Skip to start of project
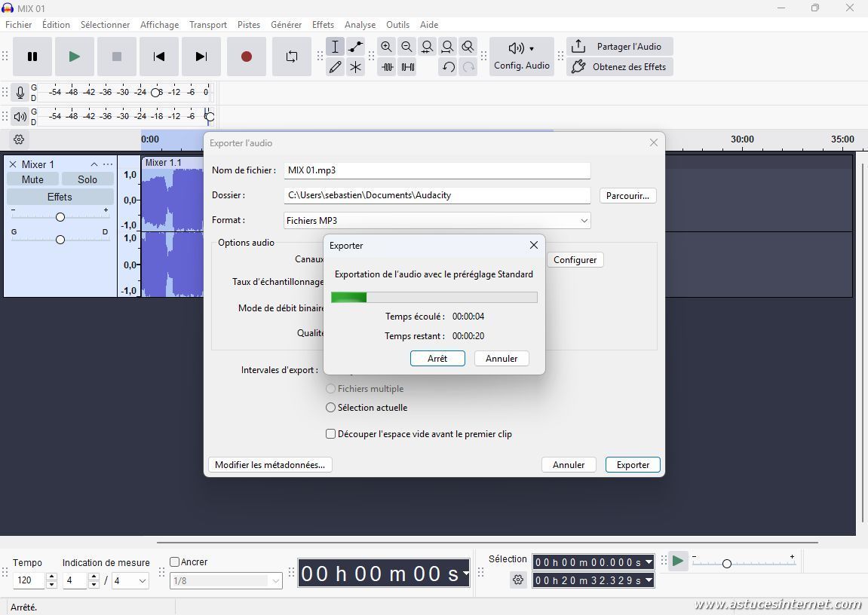Screen dimensions: 868x615 pos(158,57)
